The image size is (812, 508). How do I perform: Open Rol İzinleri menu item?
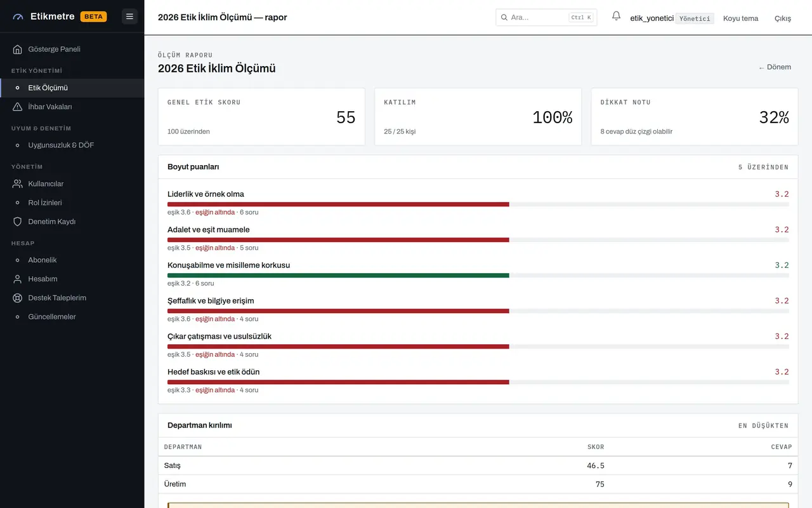coord(72,203)
